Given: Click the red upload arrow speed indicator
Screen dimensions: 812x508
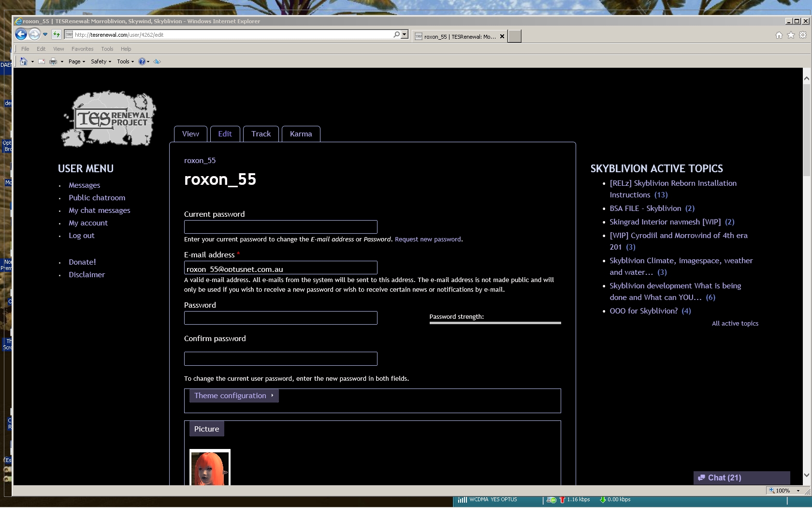Looking at the screenshot, I should (x=562, y=500).
